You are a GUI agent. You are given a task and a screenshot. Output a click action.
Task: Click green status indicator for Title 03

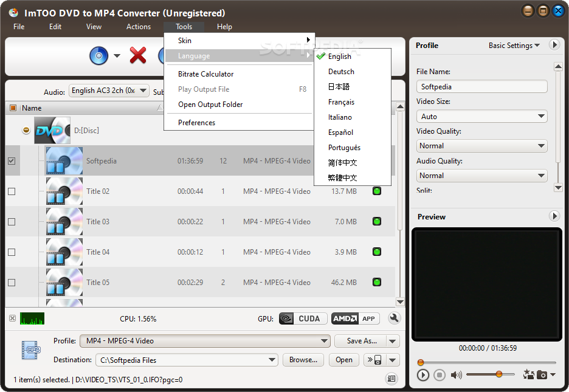[x=377, y=222]
